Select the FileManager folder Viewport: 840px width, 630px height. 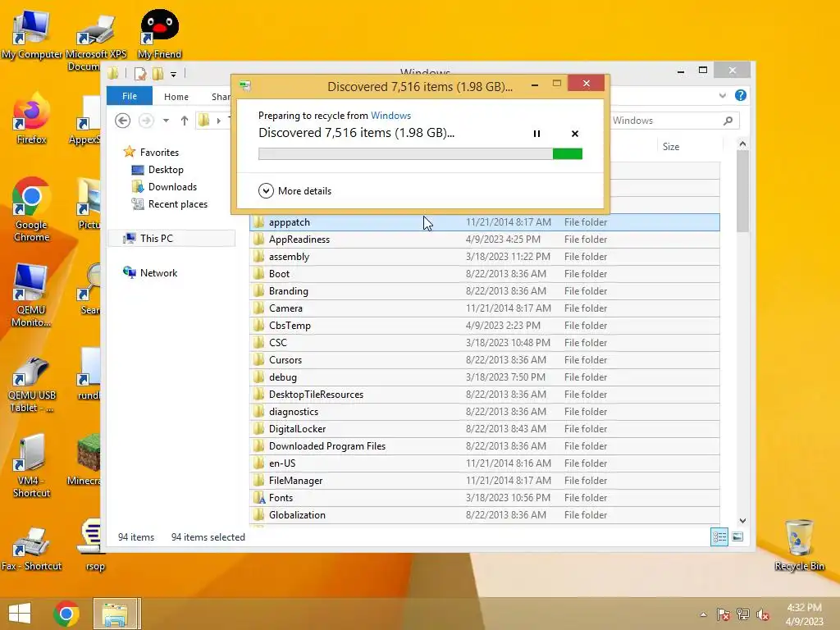click(x=484, y=480)
